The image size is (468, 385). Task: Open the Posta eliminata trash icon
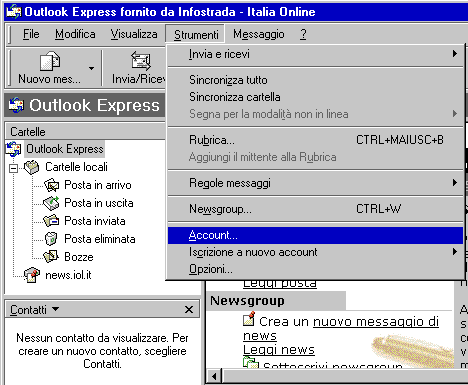click(51, 239)
